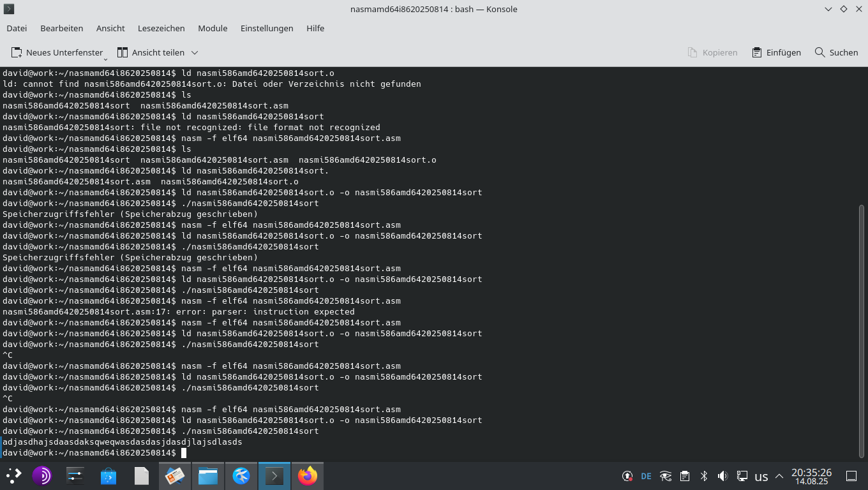This screenshot has height=490, width=868.
Task: Launch the Dolphin file manager from taskbar
Action: coord(208,476)
